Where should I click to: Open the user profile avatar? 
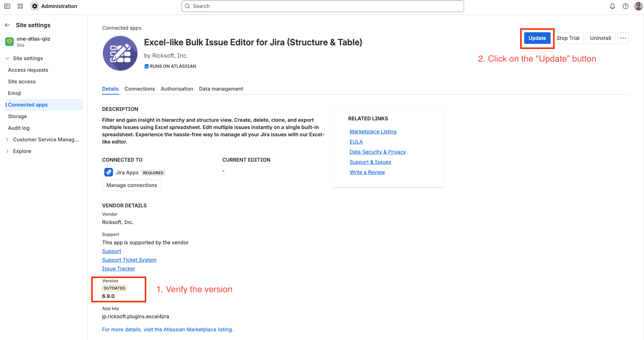(x=639, y=6)
